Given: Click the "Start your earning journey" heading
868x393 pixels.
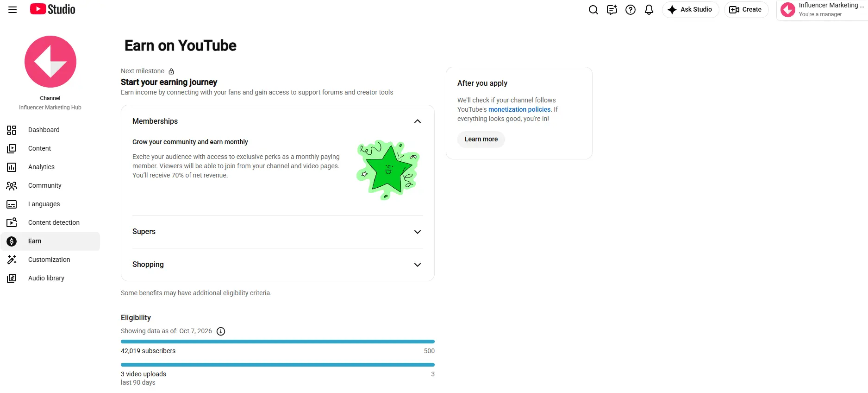Looking at the screenshot, I should (x=169, y=82).
